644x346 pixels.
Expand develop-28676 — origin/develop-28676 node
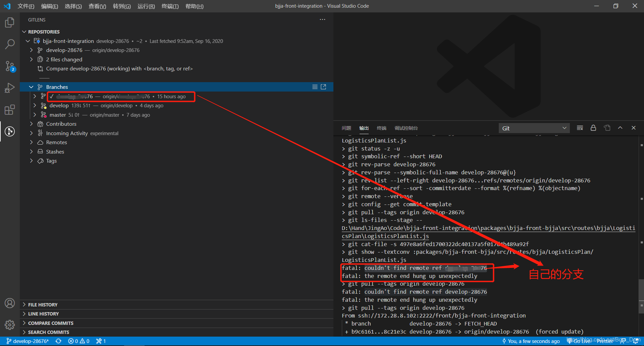[x=31, y=50]
